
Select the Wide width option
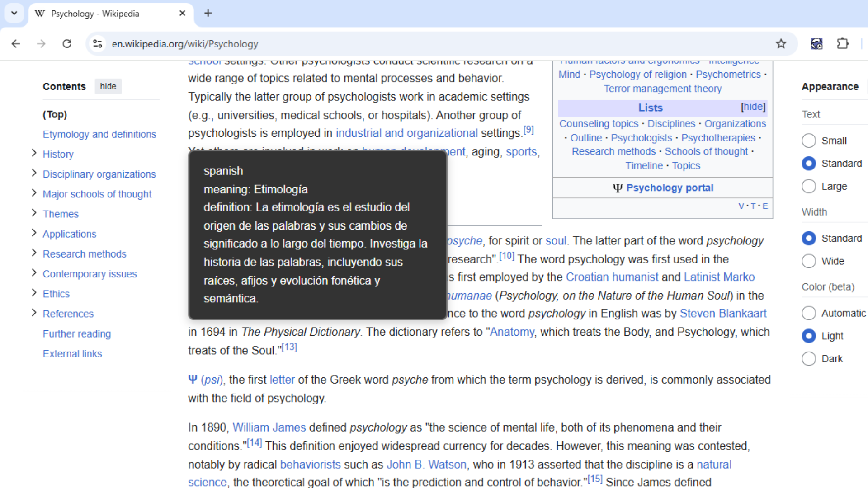click(x=809, y=261)
